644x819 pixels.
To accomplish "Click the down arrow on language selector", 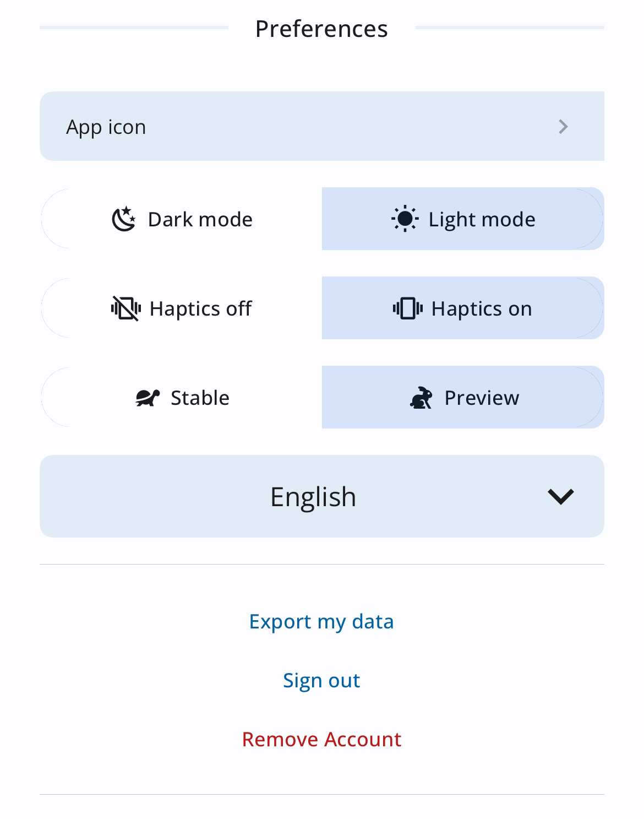I will click(561, 497).
